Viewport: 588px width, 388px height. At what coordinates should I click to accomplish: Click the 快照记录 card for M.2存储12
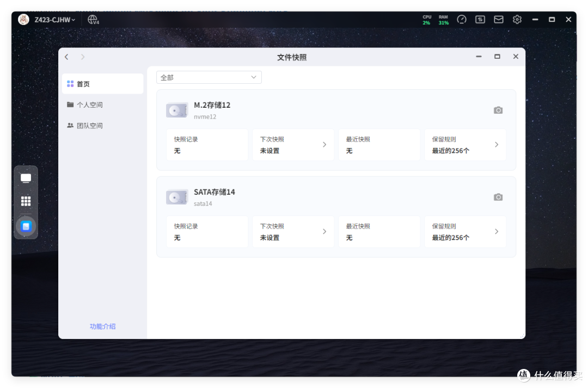207,145
